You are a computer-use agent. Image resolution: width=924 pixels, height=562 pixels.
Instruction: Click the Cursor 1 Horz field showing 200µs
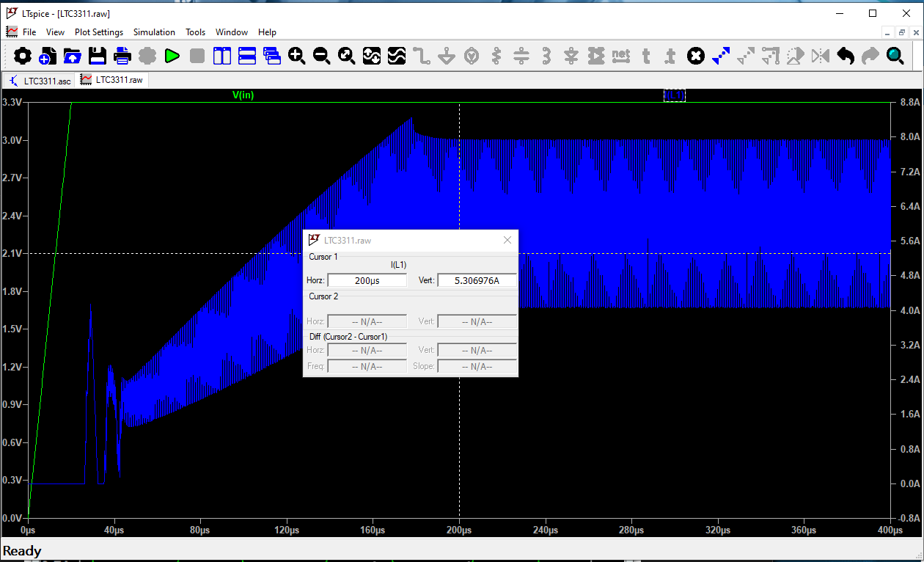coord(367,280)
